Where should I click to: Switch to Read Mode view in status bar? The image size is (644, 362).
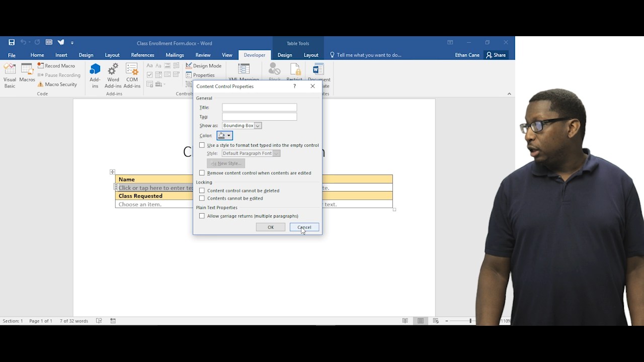pyautogui.click(x=405, y=321)
